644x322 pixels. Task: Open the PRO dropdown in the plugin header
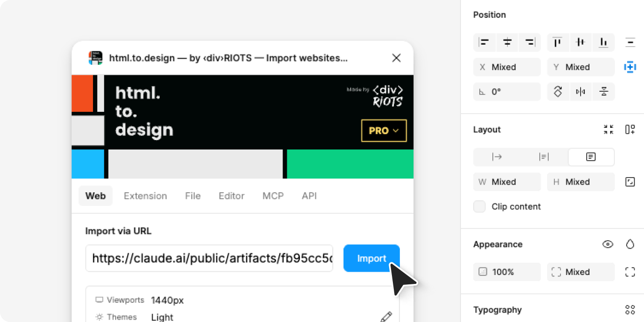tap(383, 131)
